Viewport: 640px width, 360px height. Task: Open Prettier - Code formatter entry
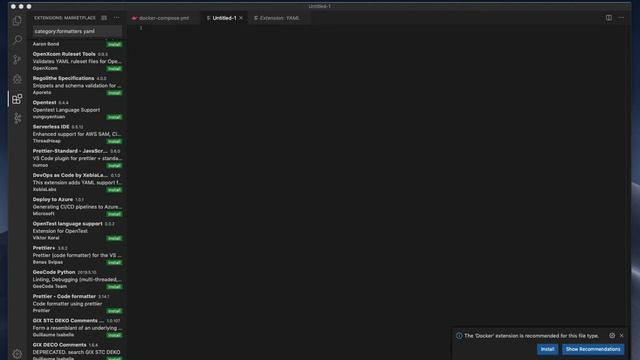click(77, 303)
